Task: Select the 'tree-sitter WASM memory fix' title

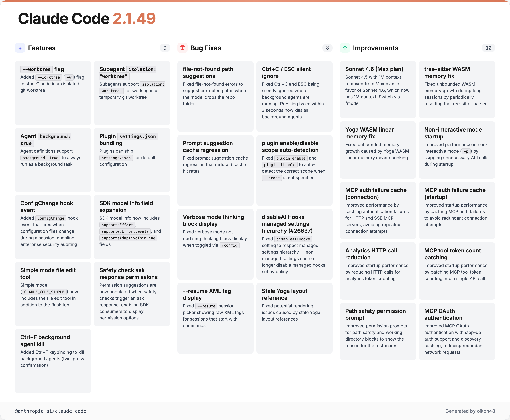Action: pos(447,73)
